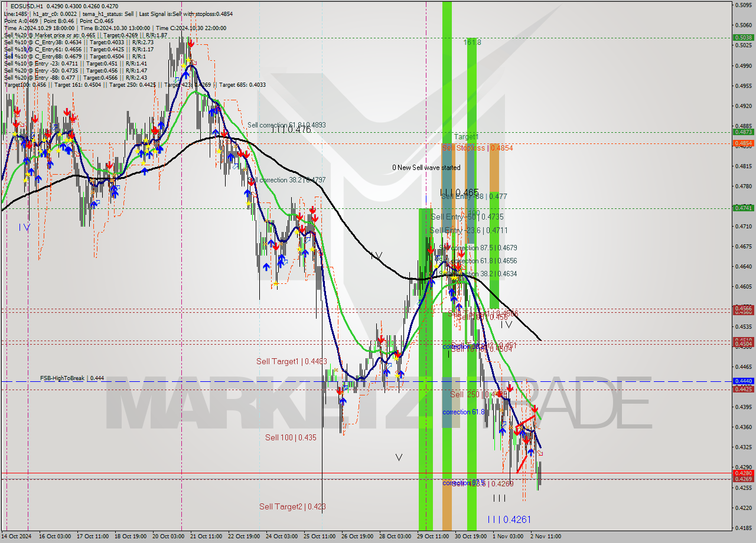Click the 0.4990 price axis value
756x543 pixels.
pos(744,66)
